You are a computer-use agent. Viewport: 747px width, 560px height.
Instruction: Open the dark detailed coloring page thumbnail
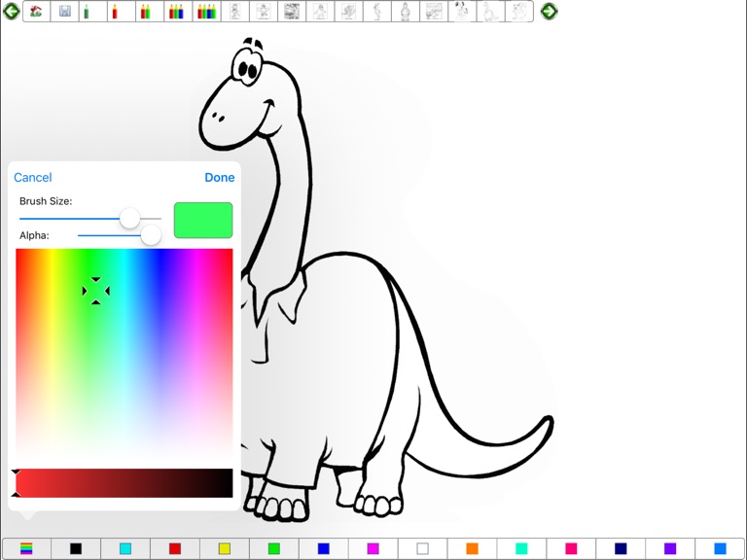tap(292, 11)
